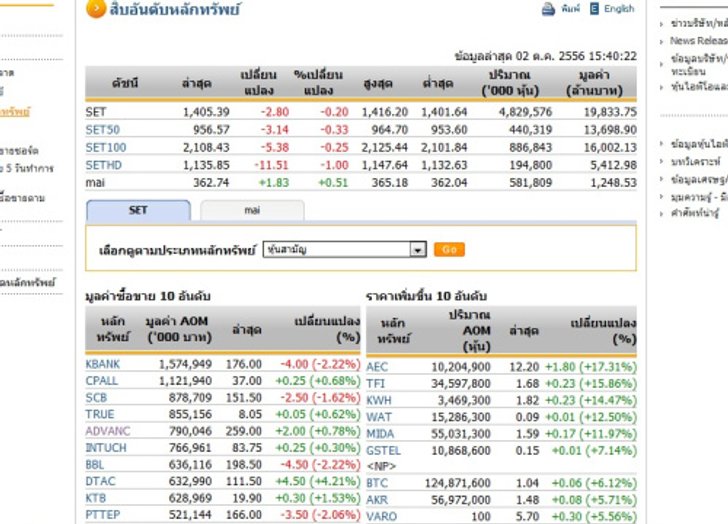The width and height of the screenshot is (728, 524).
Task: Select the mai tab
Action: pyautogui.click(x=252, y=210)
